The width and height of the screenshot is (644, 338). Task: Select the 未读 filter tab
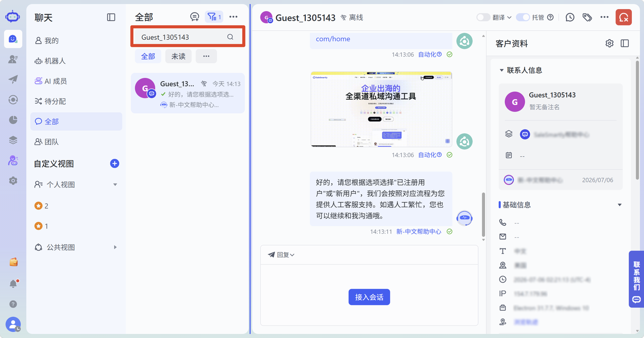tap(178, 56)
